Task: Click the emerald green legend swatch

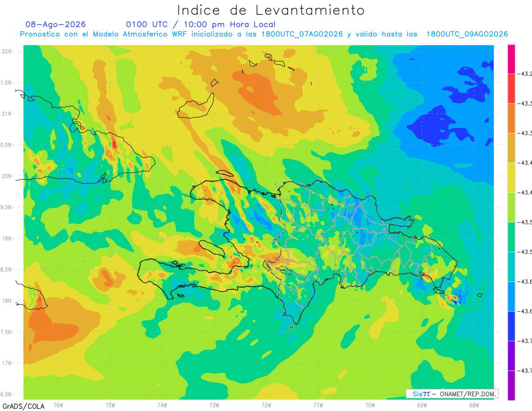Action: [511, 237]
